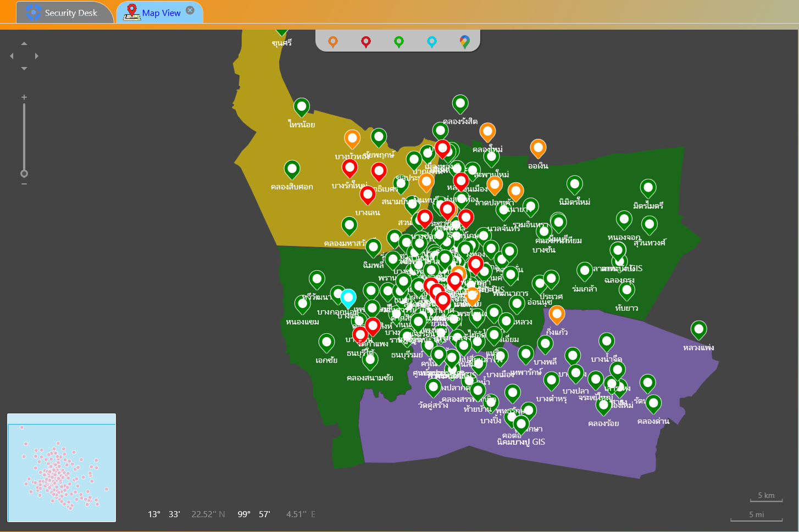Zoom out using the minus button
799x532 pixels.
(24, 184)
